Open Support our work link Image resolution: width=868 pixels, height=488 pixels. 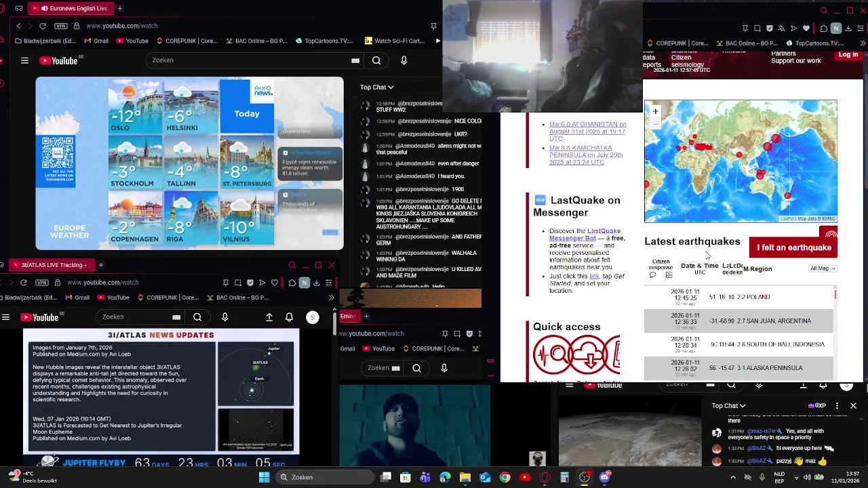pos(796,61)
